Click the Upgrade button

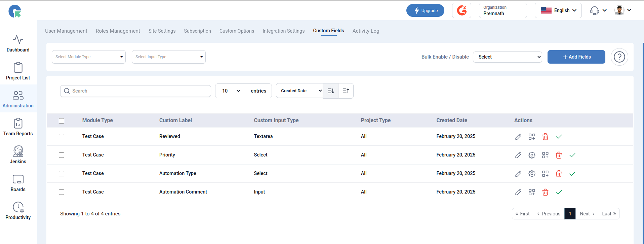click(x=425, y=10)
